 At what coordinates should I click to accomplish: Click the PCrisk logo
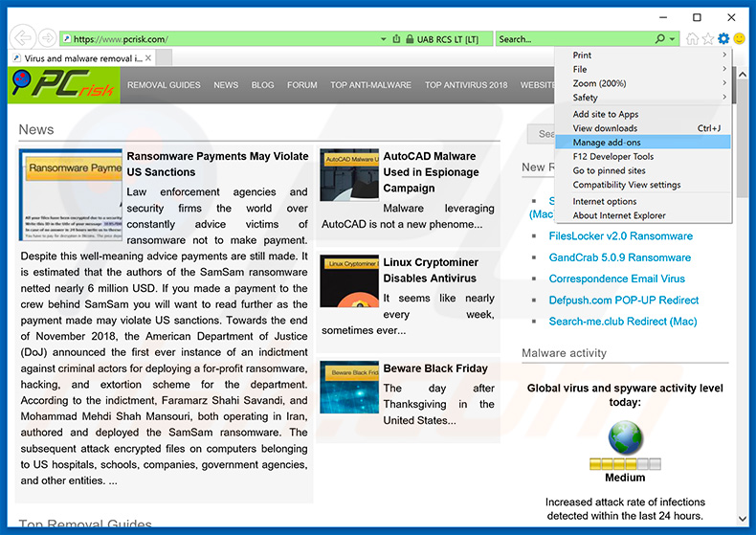[x=64, y=85]
